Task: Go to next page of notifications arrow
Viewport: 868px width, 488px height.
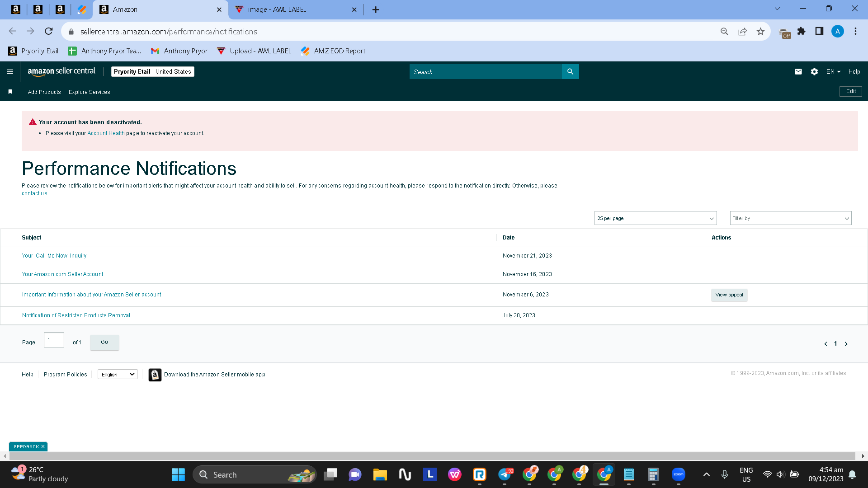Action: tap(846, 344)
